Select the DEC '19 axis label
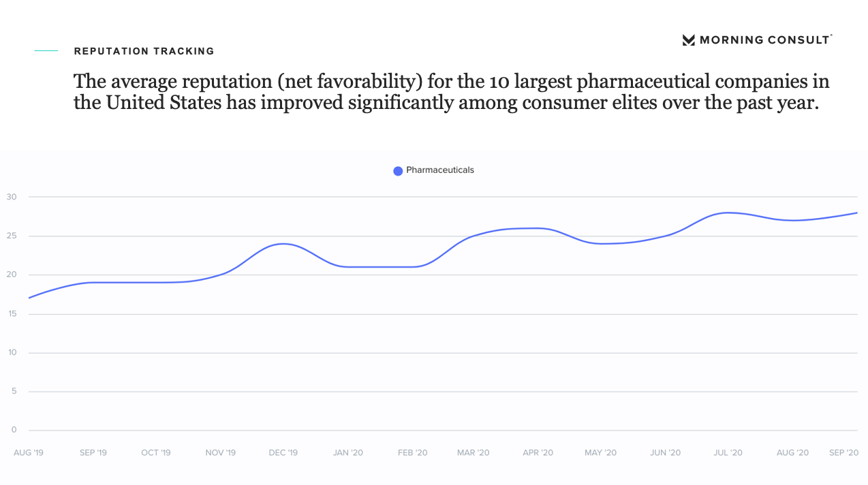Viewport: 868px width, 485px height. pyautogui.click(x=283, y=453)
